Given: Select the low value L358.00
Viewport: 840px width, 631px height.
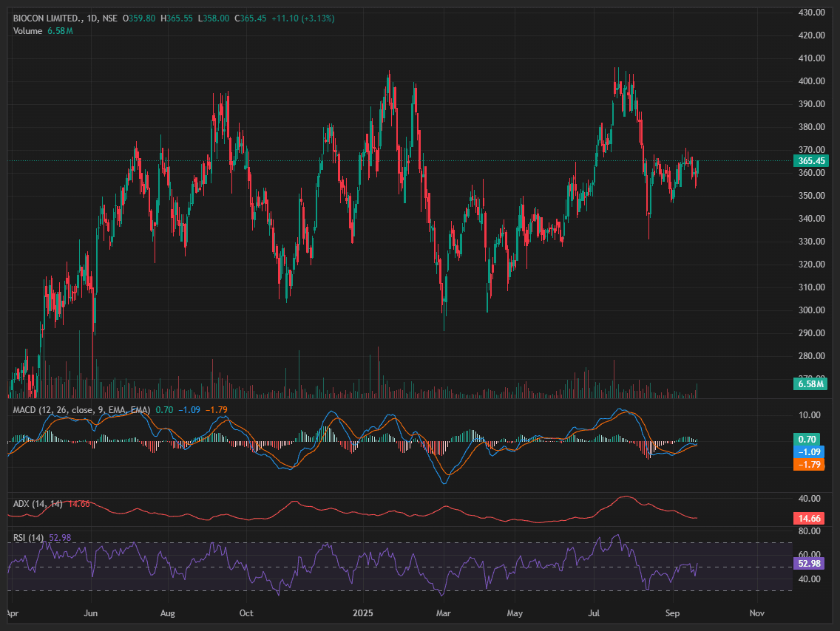Looking at the screenshot, I should [213, 18].
